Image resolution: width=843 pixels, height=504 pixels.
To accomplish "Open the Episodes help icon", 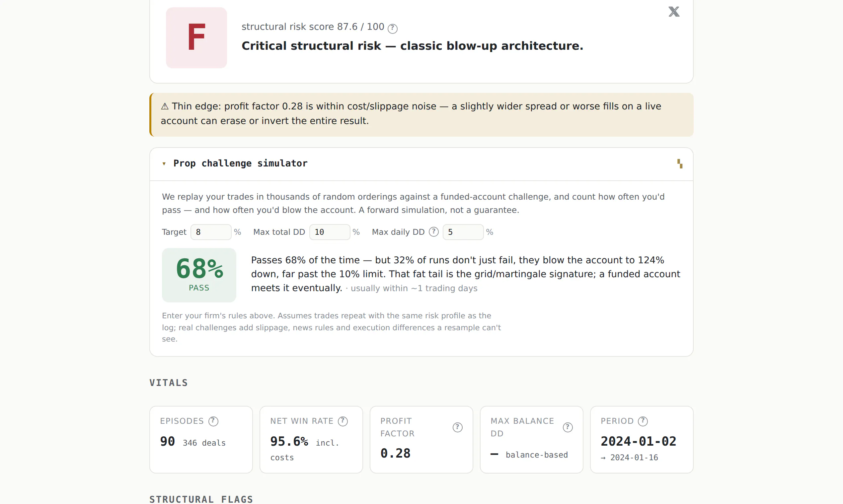I will (x=213, y=421).
